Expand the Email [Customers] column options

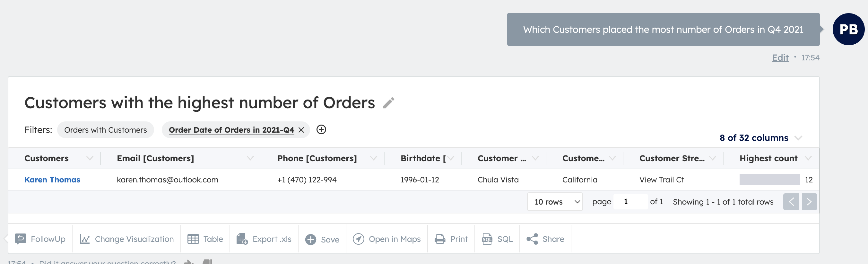click(250, 158)
